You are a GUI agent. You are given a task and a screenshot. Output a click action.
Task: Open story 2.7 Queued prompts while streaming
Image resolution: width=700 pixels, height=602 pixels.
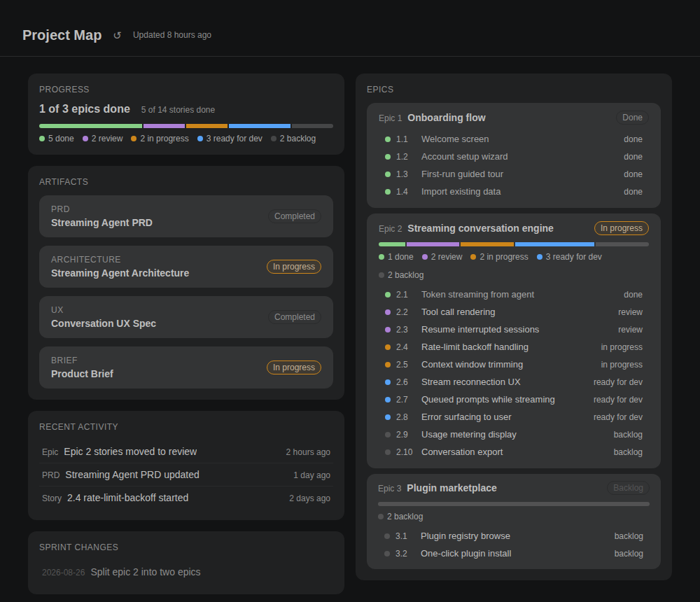(513, 400)
